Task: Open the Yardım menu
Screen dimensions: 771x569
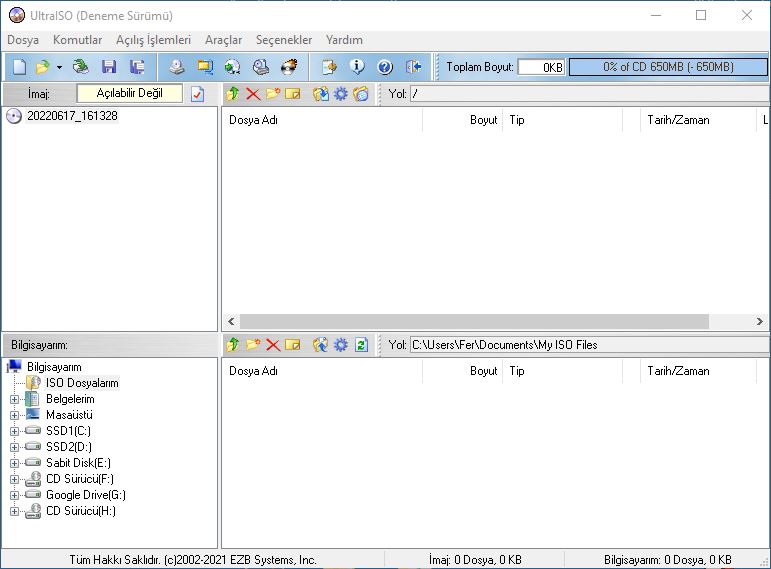Action: [344, 40]
